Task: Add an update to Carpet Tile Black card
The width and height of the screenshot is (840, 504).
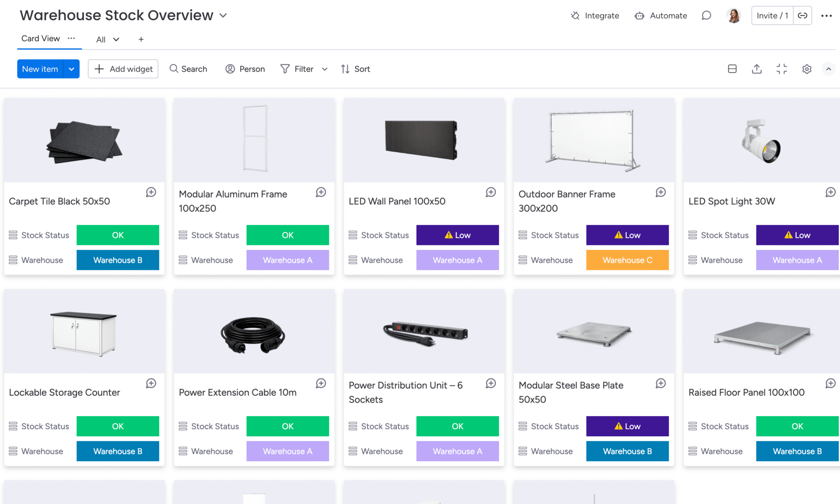Action: coord(151,192)
